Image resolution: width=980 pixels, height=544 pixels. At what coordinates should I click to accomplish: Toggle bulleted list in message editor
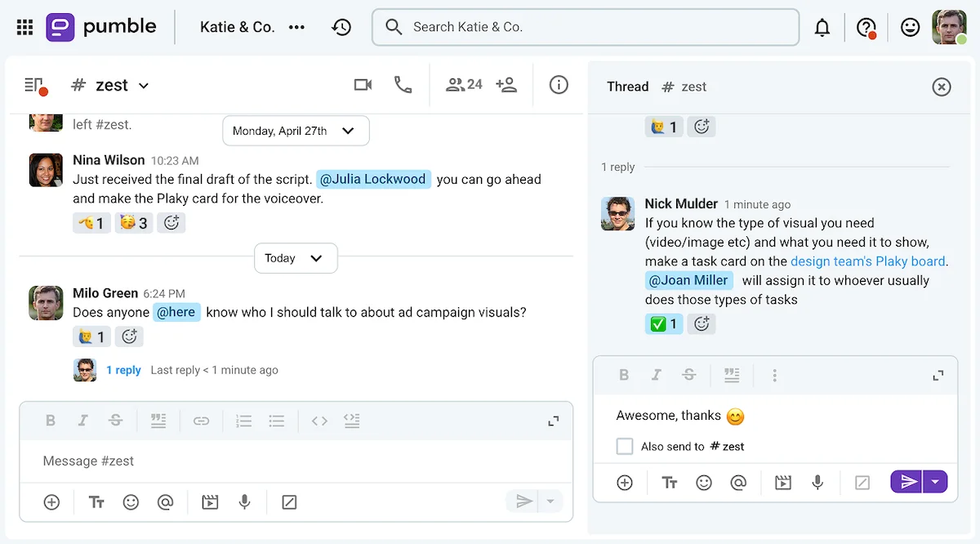(277, 421)
